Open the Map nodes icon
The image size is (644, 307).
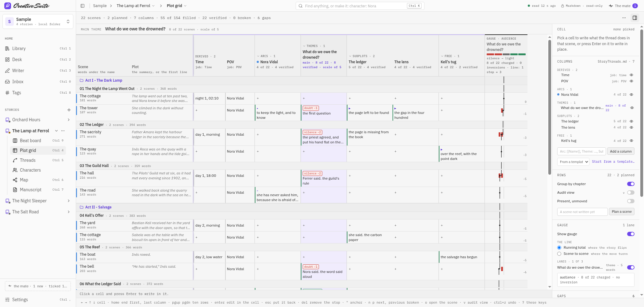point(15,180)
